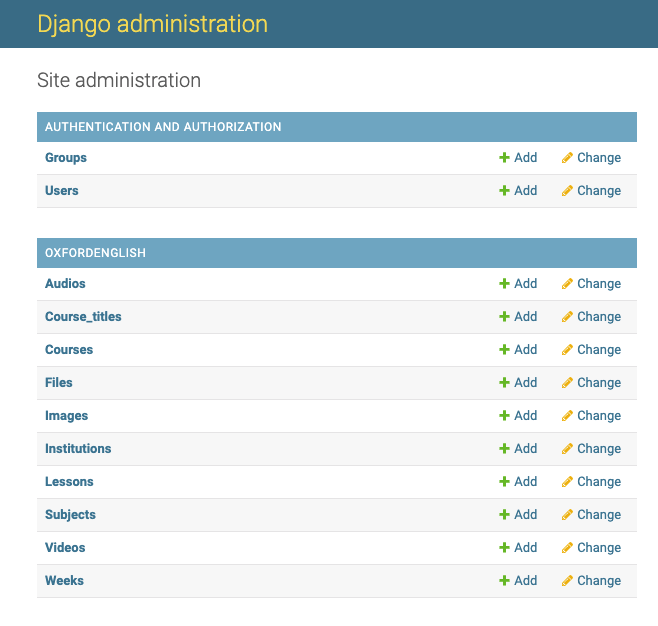Screen dimensions: 658x626
Task: Open the Videos model list
Action: pyautogui.click(x=65, y=548)
